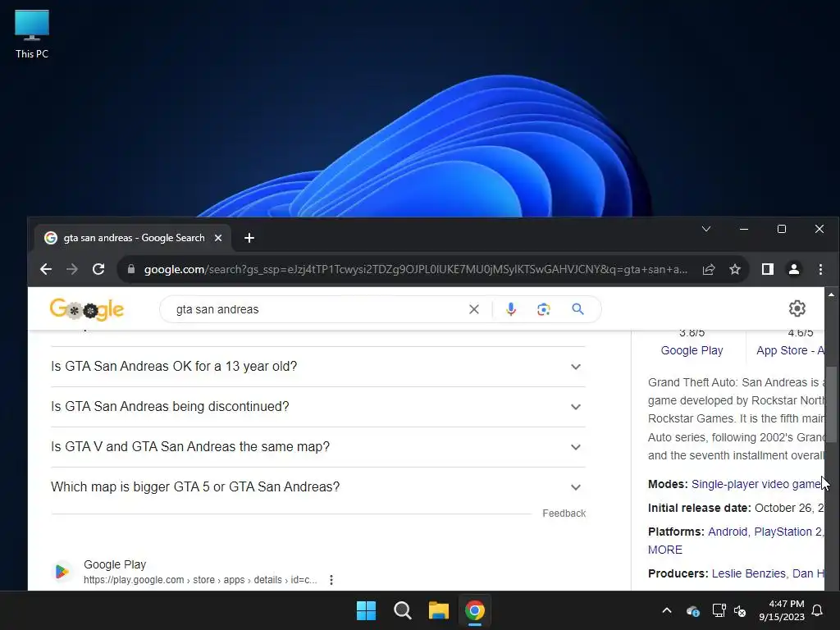The height and width of the screenshot is (630, 840).
Task: Click the scrollbar up arrow
Action: coord(831,294)
